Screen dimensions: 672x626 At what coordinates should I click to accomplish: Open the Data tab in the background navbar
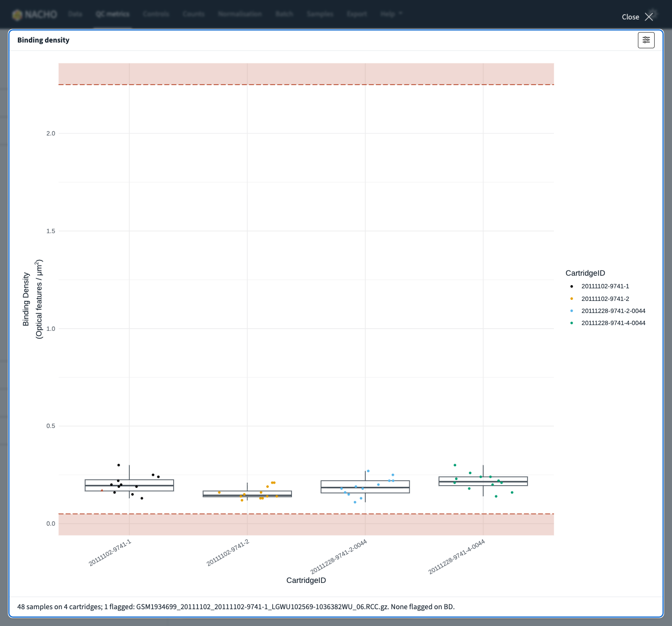75,14
